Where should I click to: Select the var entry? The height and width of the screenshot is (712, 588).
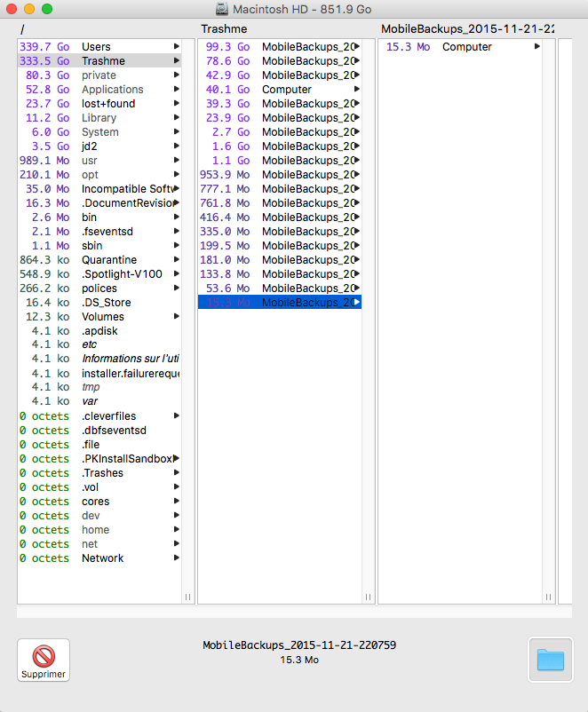pyautogui.click(x=99, y=401)
